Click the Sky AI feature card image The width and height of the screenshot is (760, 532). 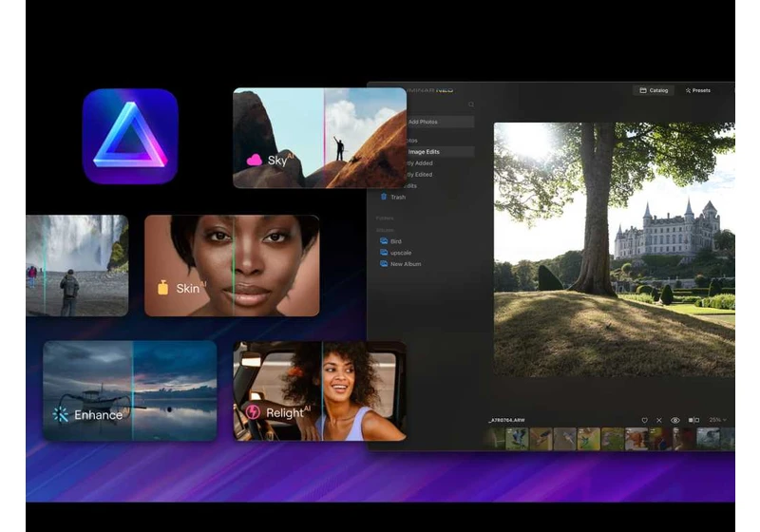tap(319, 138)
